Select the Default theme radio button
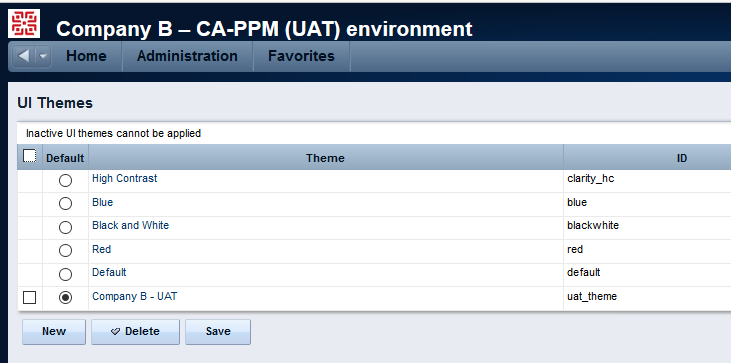Viewport: 731px width, 363px height. (x=65, y=274)
